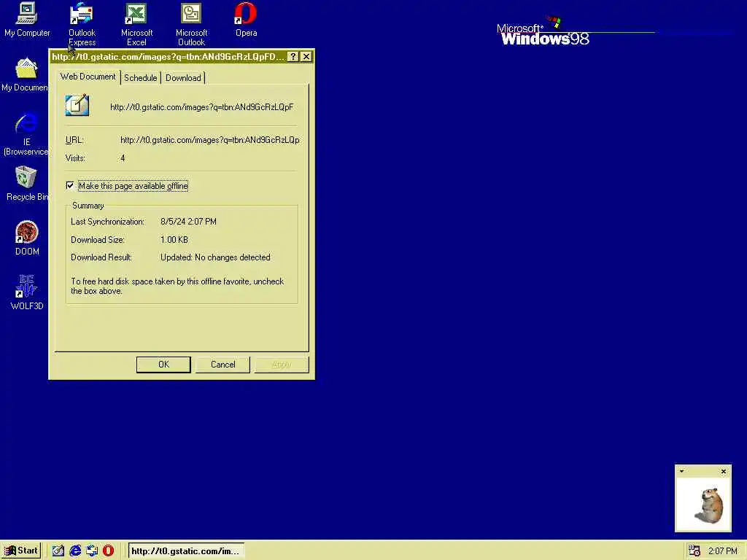This screenshot has height=560, width=747.
Task: Click the Start button
Action: [21, 551]
